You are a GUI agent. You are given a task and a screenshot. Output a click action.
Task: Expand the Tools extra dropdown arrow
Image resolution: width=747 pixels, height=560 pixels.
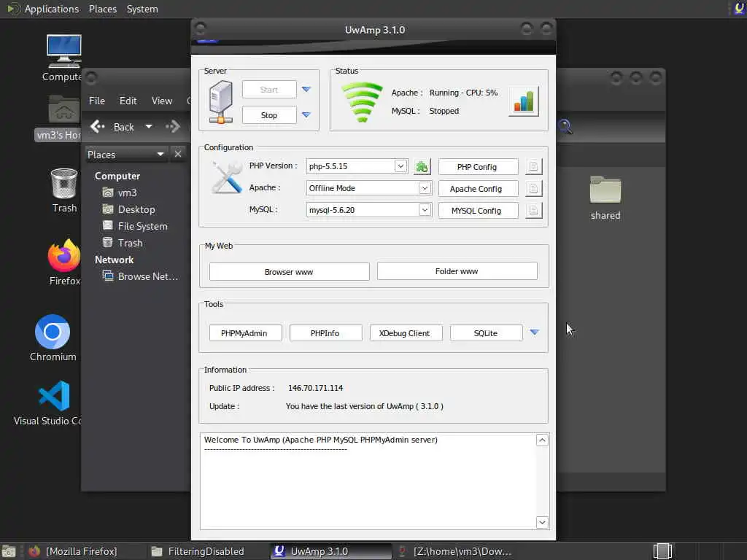click(535, 332)
